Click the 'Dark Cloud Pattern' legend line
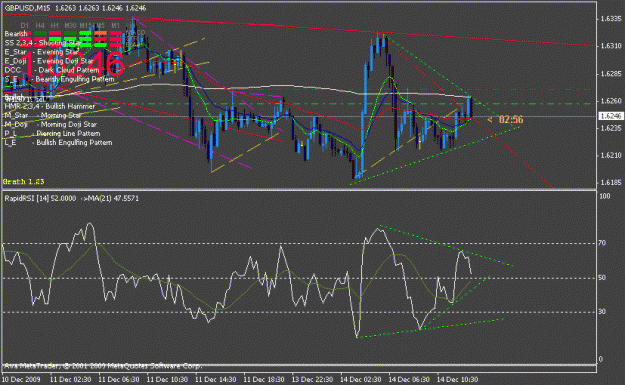The height and width of the screenshot is (385, 625). [51, 70]
